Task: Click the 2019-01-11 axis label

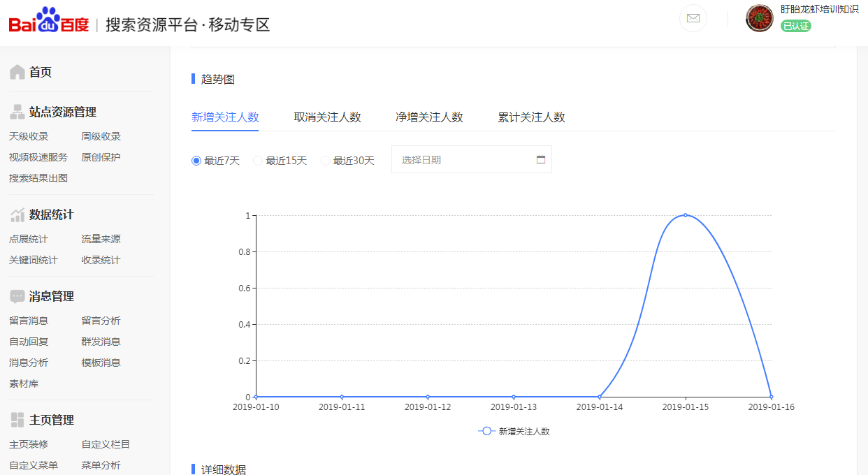Action: click(342, 407)
